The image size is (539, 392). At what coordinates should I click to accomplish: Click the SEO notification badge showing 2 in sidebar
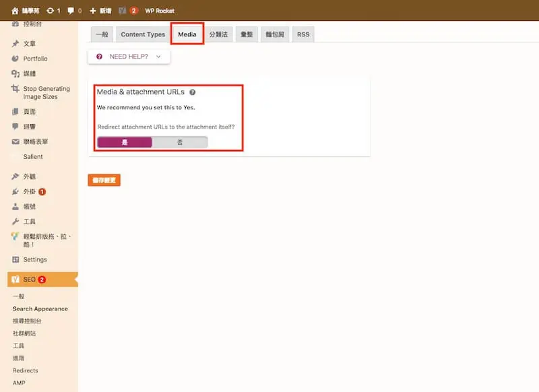tap(42, 280)
